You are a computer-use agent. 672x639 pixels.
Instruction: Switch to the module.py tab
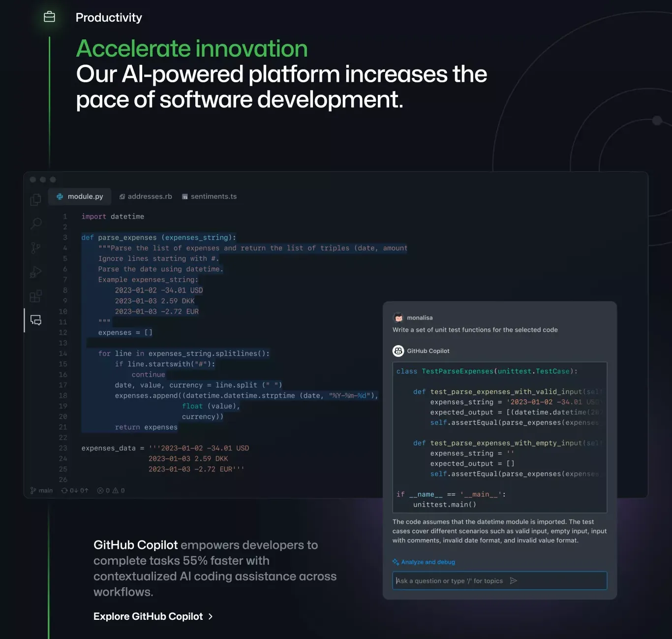[x=80, y=196]
